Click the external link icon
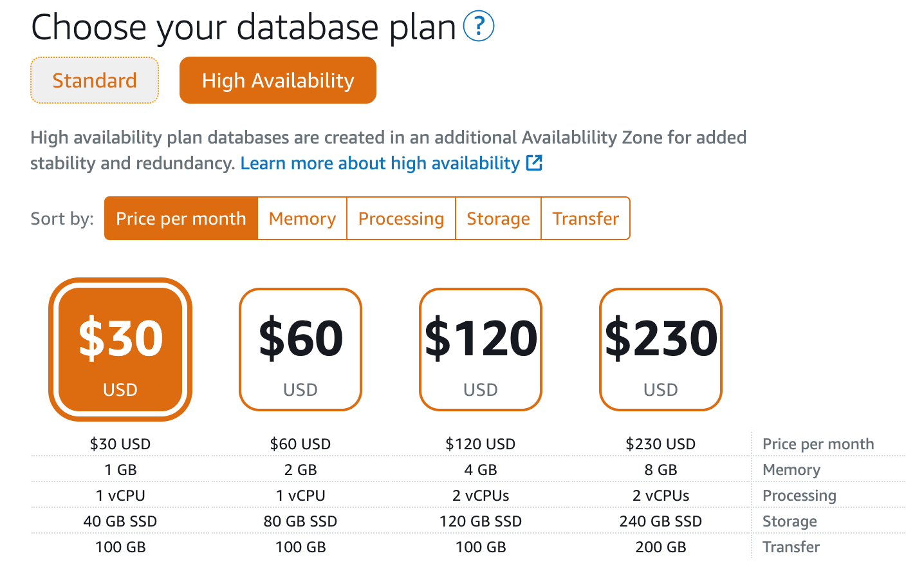This screenshot has width=924, height=569. pos(534,163)
